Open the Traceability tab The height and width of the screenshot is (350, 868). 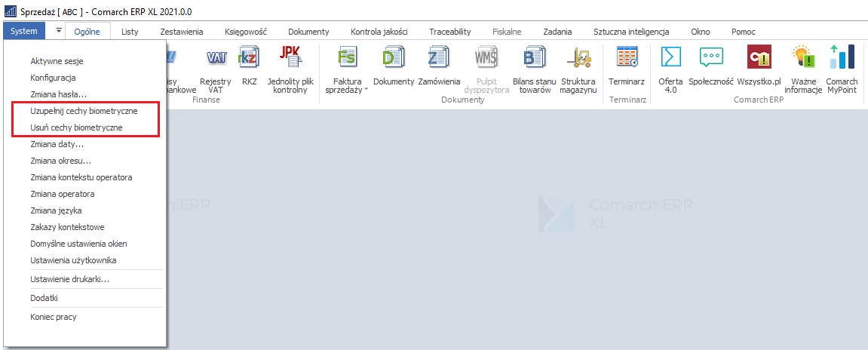[x=452, y=32]
